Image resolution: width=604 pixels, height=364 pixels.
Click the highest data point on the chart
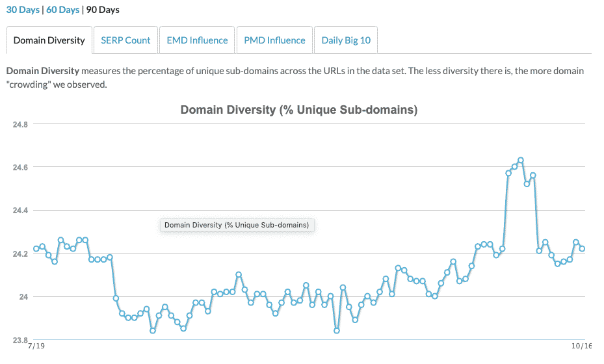click(521, 160)
